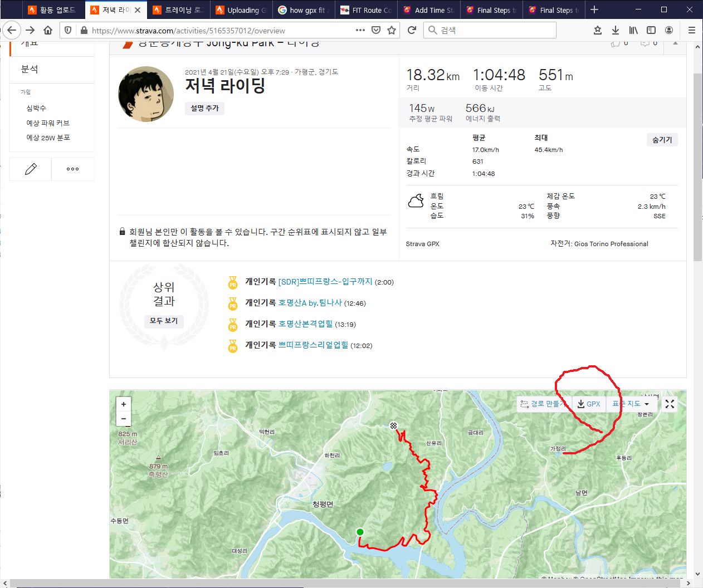Click the 숨기기 hide button
The height and width of the screenshot is (588, 703).
click(662, 140)
